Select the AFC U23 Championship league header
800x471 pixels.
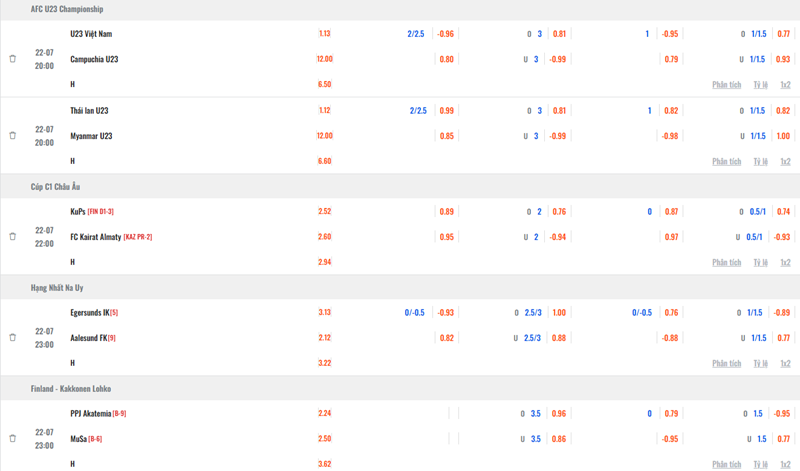(67, 9)
